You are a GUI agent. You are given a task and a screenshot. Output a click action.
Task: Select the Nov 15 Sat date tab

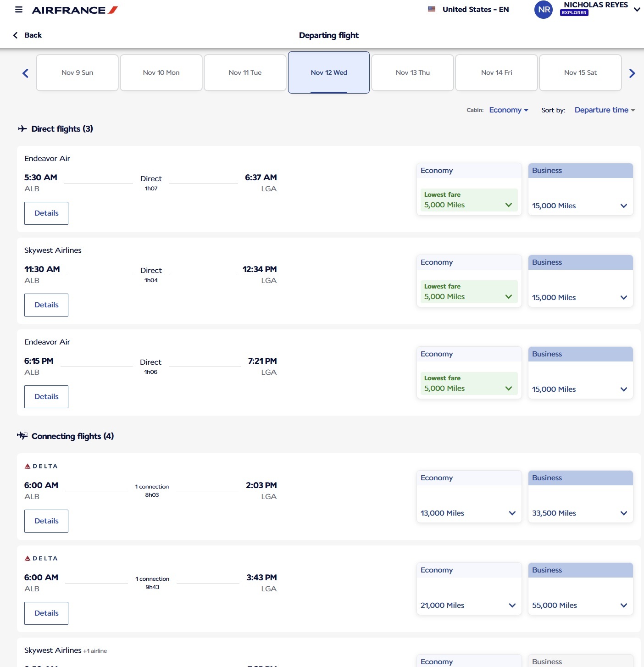[x=580, y=72]
